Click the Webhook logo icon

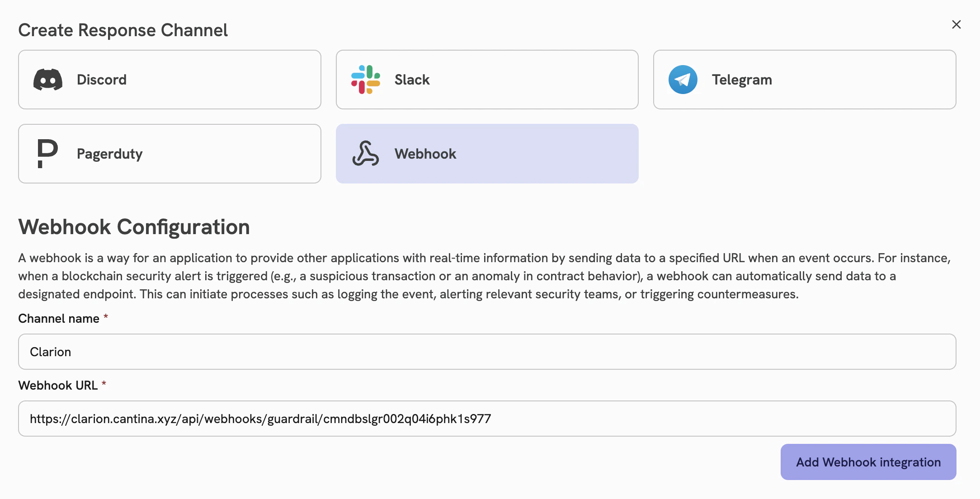pos(366,154)
